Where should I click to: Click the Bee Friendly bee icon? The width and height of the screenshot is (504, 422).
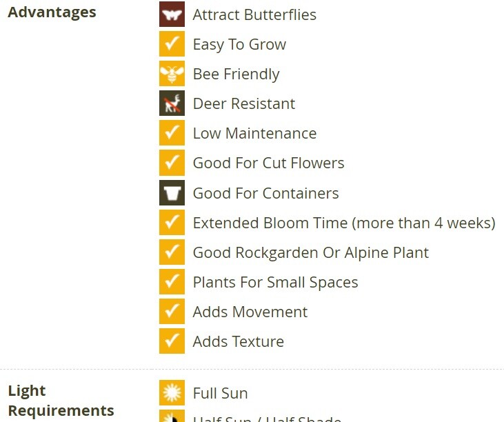click(172, 74)
